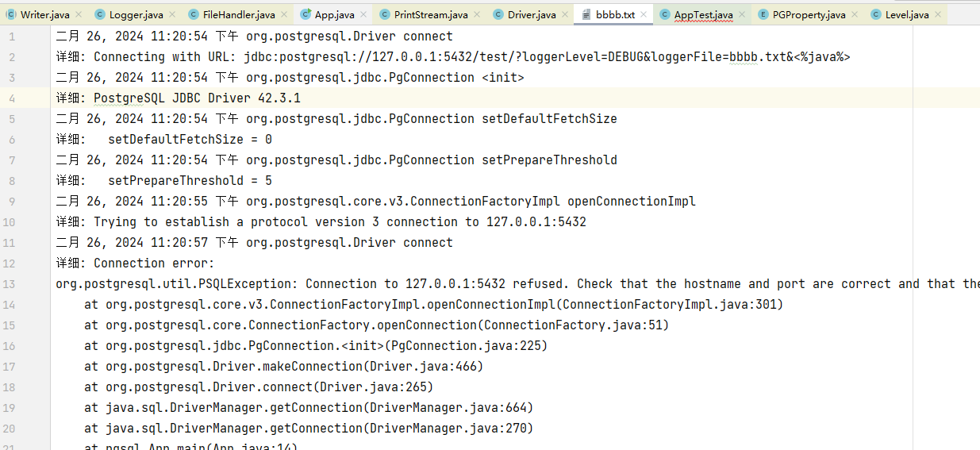Viewport: 980px width, 450px height.
Task: Close the FileHandler.java tab
Action: pyautogui.click(x=284, y=14)
